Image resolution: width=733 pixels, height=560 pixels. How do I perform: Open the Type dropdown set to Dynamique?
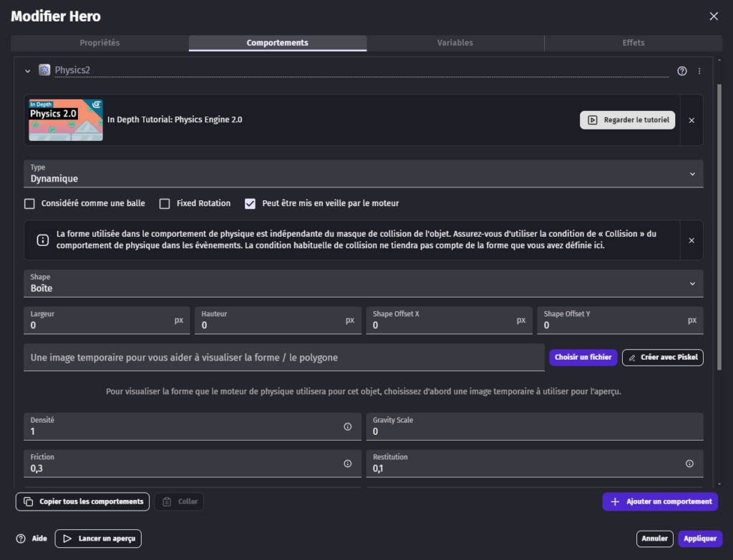point(363,174)
